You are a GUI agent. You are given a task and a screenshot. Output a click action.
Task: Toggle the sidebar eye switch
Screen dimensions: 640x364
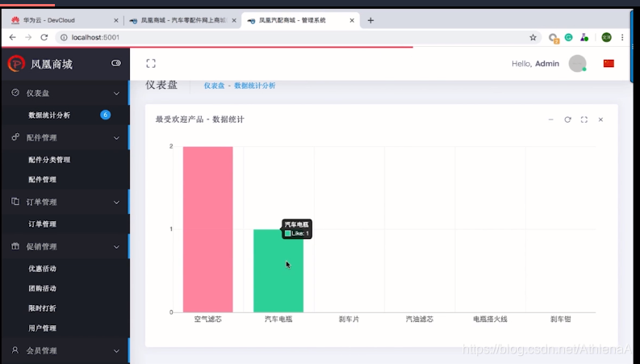point(116,63)
